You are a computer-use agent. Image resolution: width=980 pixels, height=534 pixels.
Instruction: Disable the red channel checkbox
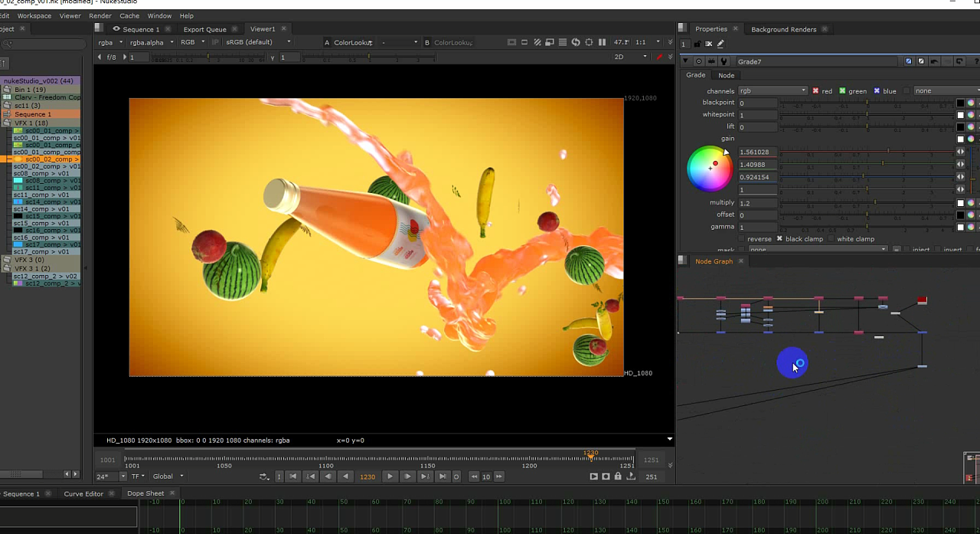pyautogui.click(x=815, y=91)
